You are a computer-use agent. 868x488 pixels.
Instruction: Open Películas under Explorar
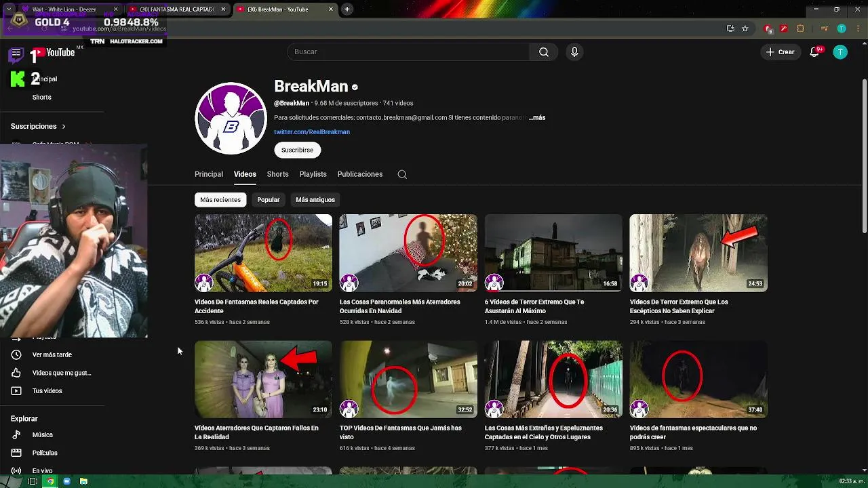click(45, 453)
